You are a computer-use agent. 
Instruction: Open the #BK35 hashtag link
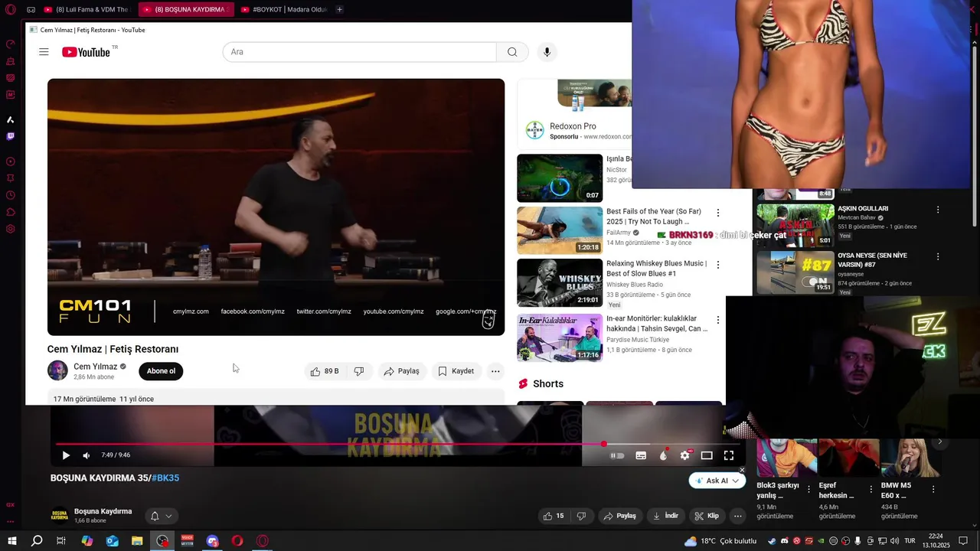(x=165, y=478)
